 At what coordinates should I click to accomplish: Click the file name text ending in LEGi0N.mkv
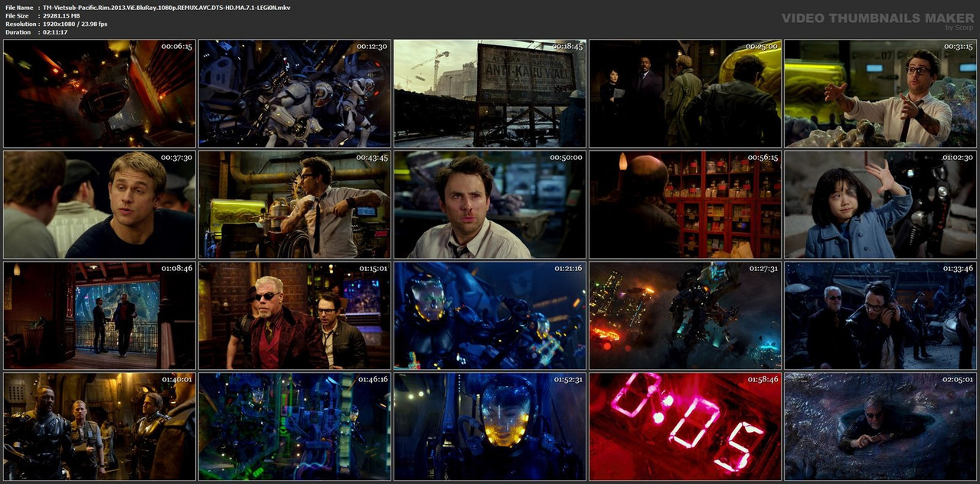[166, 8]
